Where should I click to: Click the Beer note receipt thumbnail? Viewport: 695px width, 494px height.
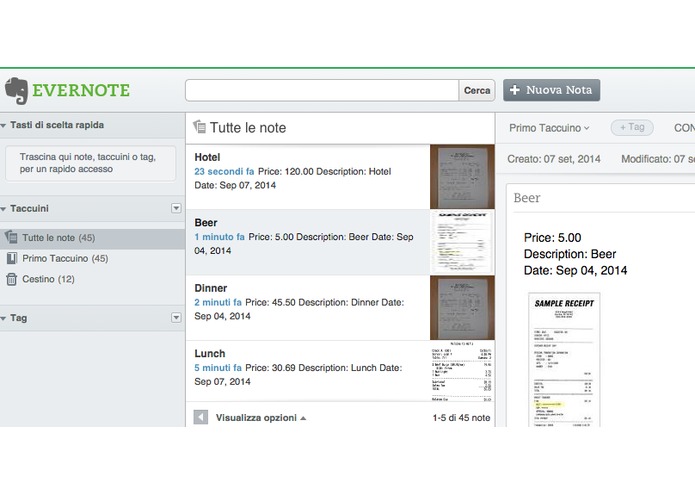point(462,242)
